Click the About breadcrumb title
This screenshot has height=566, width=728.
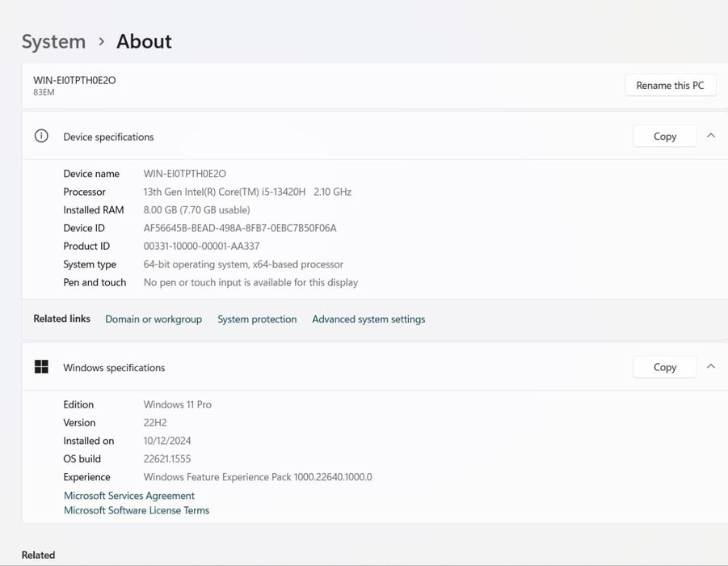(144, 41)
